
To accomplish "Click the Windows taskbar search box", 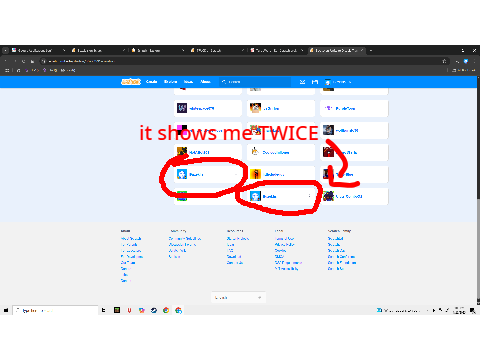I will tap(55, 310).
